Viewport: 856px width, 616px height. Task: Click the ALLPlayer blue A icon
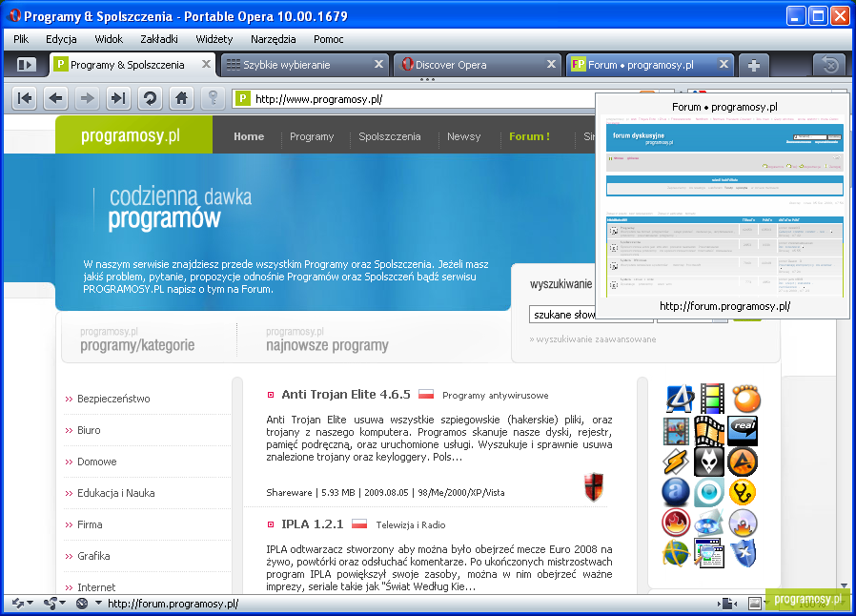click(679, 399)
